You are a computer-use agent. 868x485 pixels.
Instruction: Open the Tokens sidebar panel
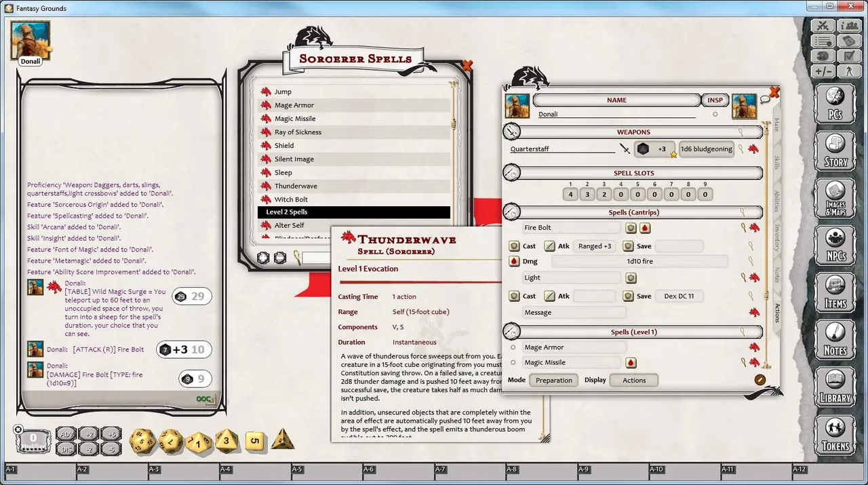[x=835, y=435]
